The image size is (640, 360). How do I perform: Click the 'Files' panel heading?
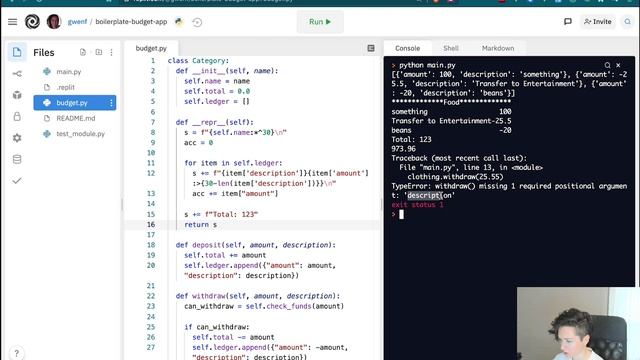[44, 52]
